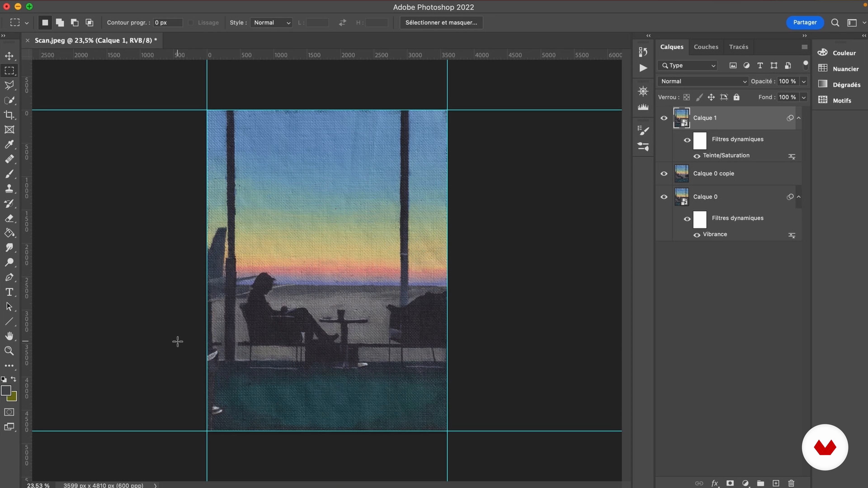Select the Pen tool
868x488 pixels.
(9, 277)
